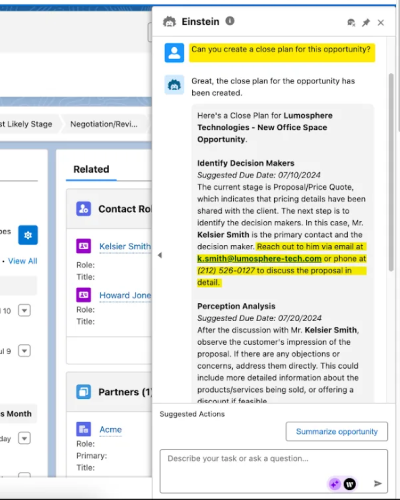The width and height of the screenshot is (400, 500).
Task: Open the Related tab
Action: point(91,169)
